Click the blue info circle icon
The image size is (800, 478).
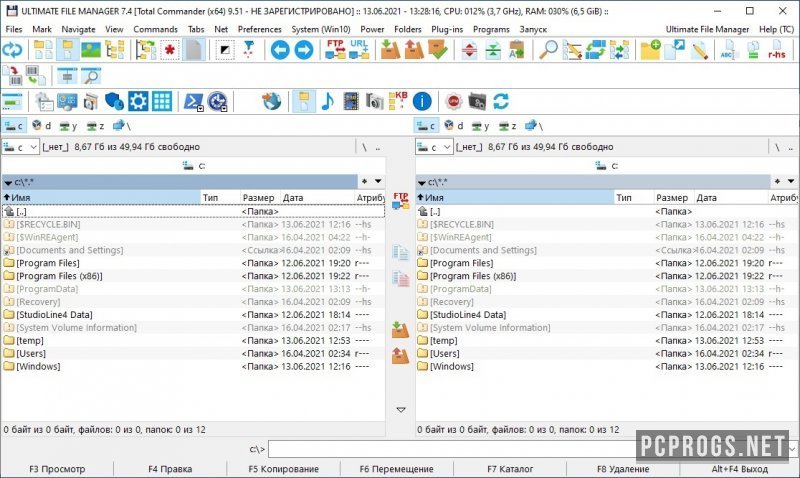(x=422, y=101)
